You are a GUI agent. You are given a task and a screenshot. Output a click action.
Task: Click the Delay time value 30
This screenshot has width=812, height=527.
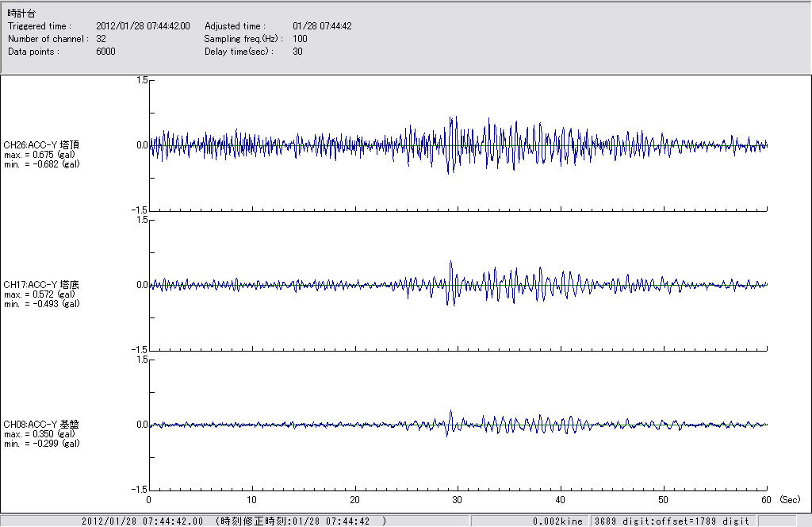pos(297,52)
